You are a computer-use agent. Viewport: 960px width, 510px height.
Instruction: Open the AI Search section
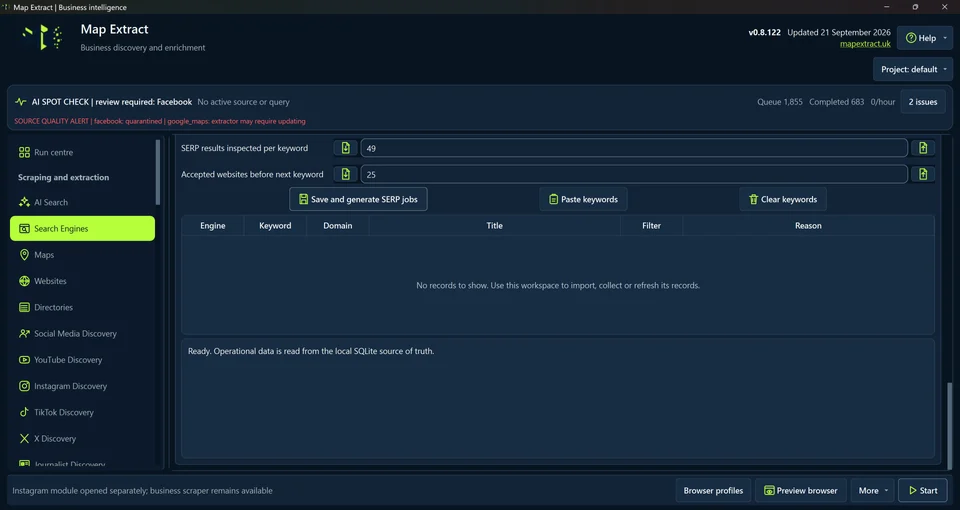pyautogui.click(x=82, y=202)
